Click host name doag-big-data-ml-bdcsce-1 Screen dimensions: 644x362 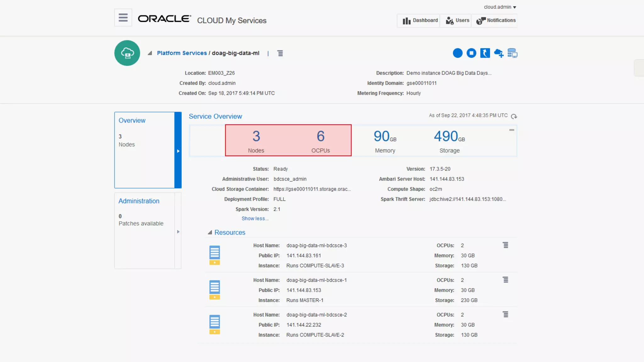click(316, 280)
